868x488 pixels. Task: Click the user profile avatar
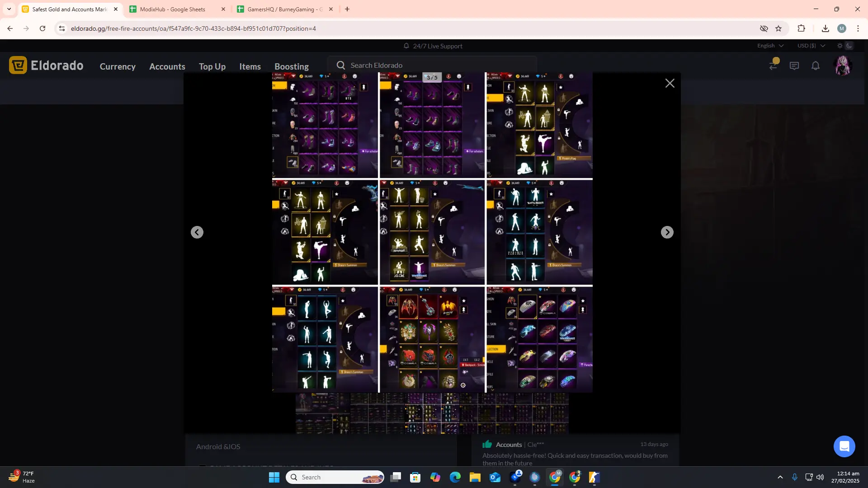point(843,66)
